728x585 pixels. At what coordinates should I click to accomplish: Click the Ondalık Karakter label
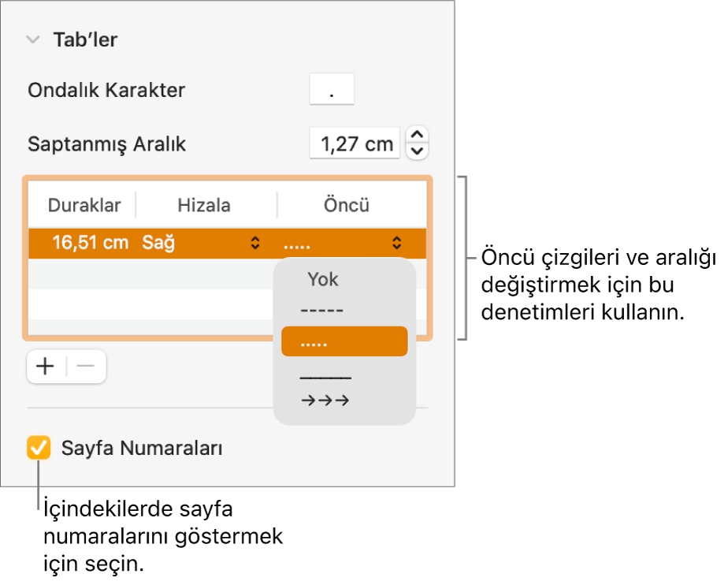pyautogui.click(x=106, y=90)
